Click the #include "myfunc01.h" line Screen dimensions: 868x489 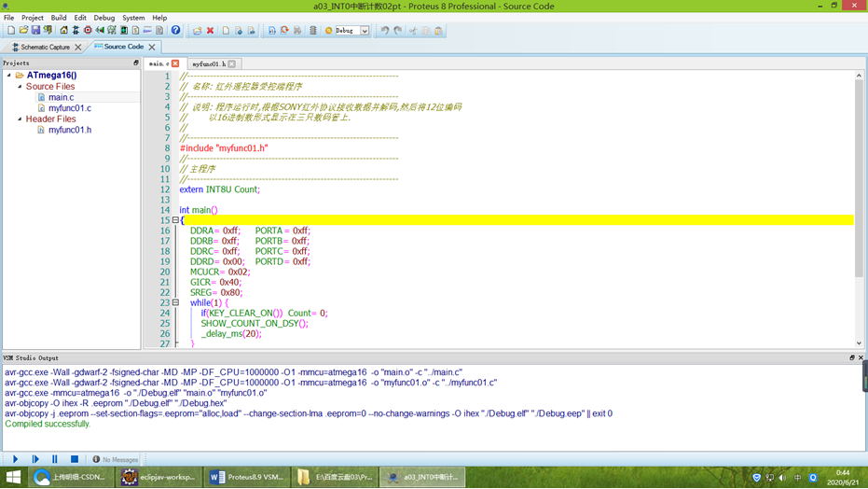(x=224, y=147)
